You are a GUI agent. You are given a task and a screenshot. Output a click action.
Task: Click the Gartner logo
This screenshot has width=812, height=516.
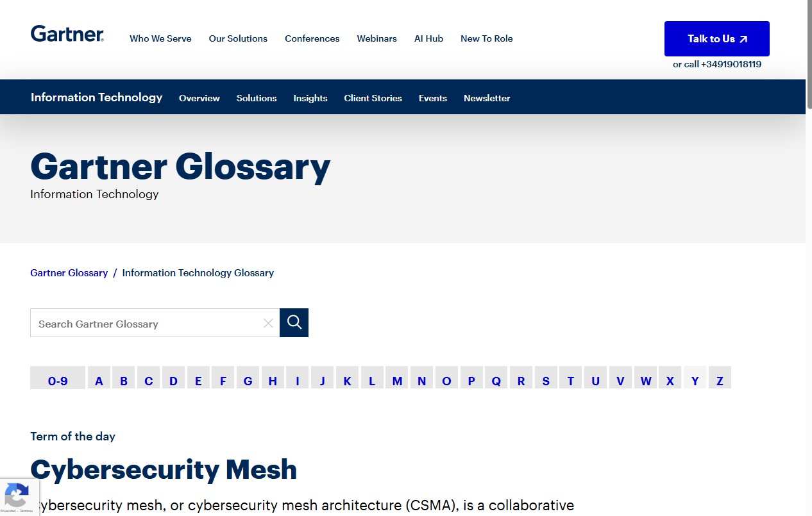(x=67, y=34)
